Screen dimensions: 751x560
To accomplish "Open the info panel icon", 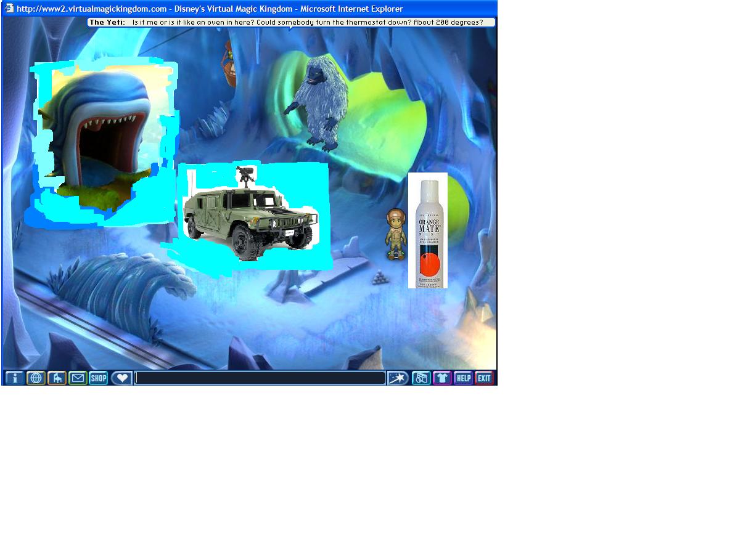I will tap(15, 378).
